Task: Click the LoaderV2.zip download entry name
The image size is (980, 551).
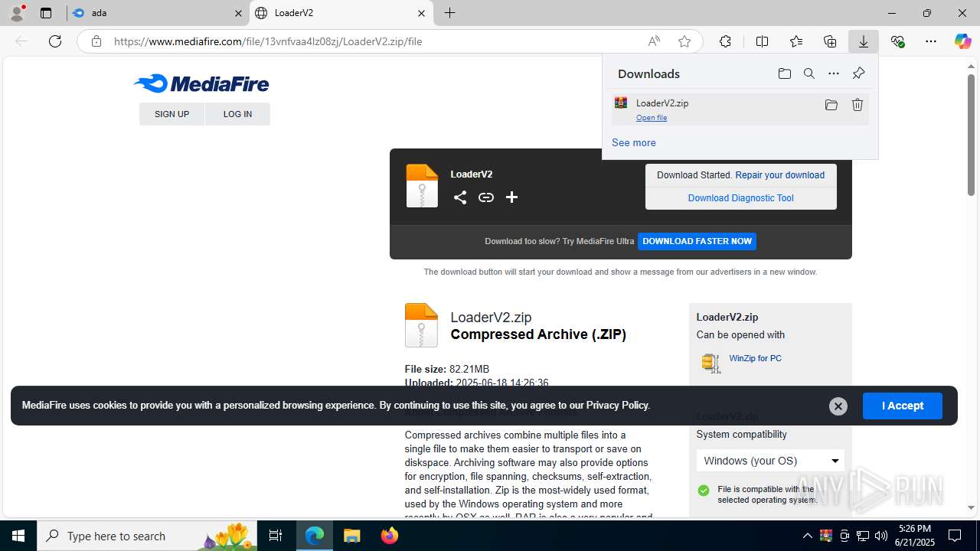Action: click(662, 103)
